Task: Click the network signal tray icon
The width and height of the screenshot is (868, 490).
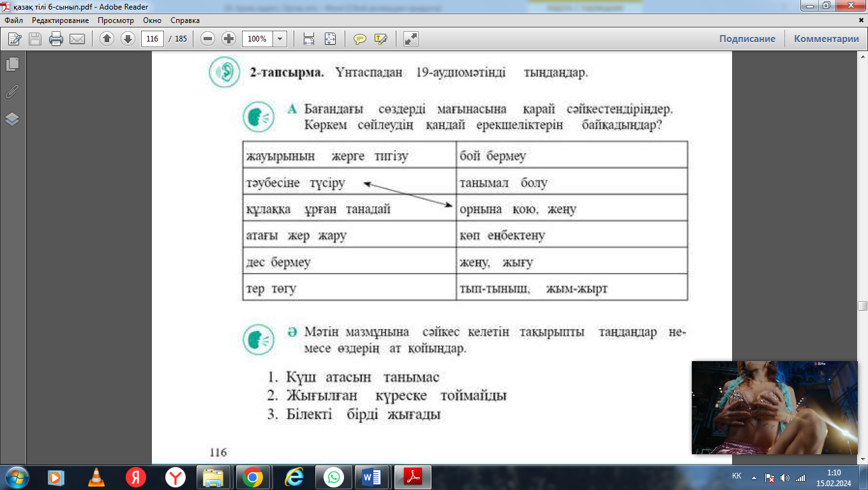Action: pyautogui.click(x=800, y=477)
